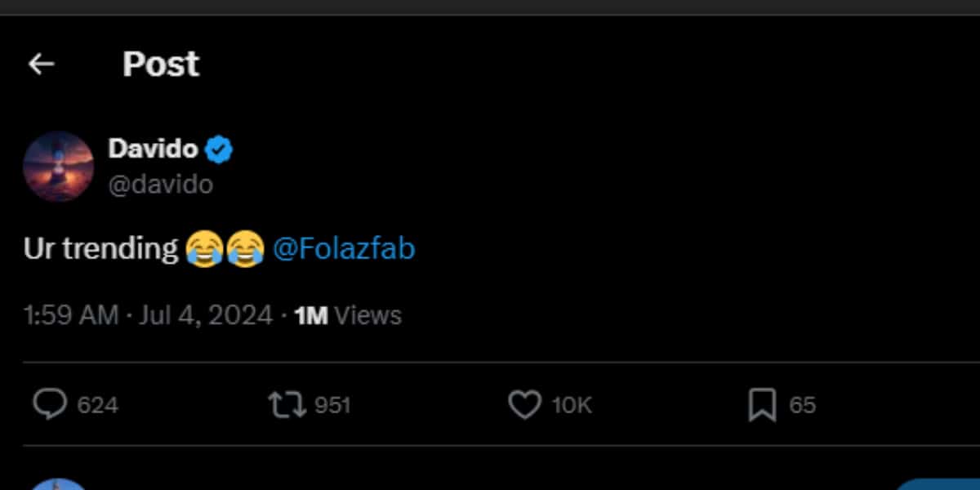Like the post with the heart icon
The width and height of the screenshot is (980, 490).
(x=524, y=404)
